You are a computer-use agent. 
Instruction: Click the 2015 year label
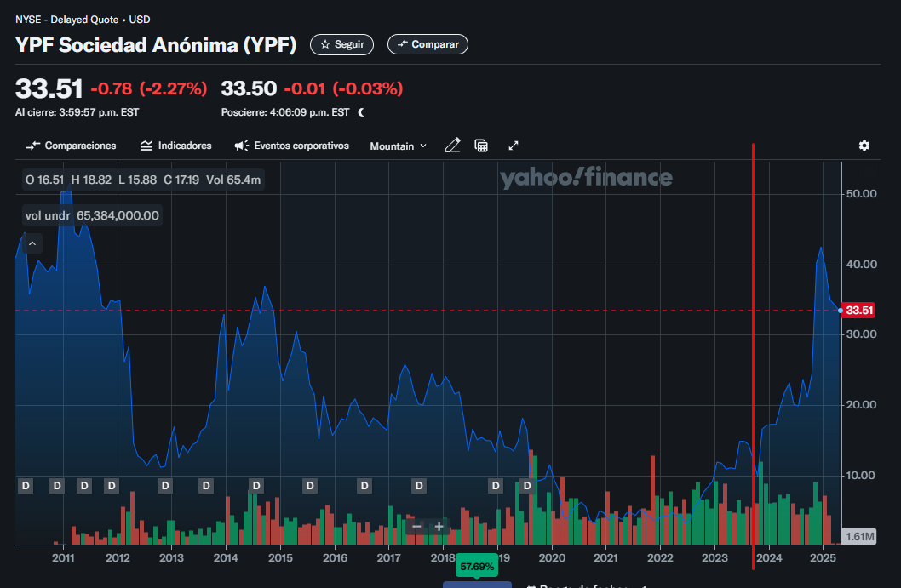point(280,557)
